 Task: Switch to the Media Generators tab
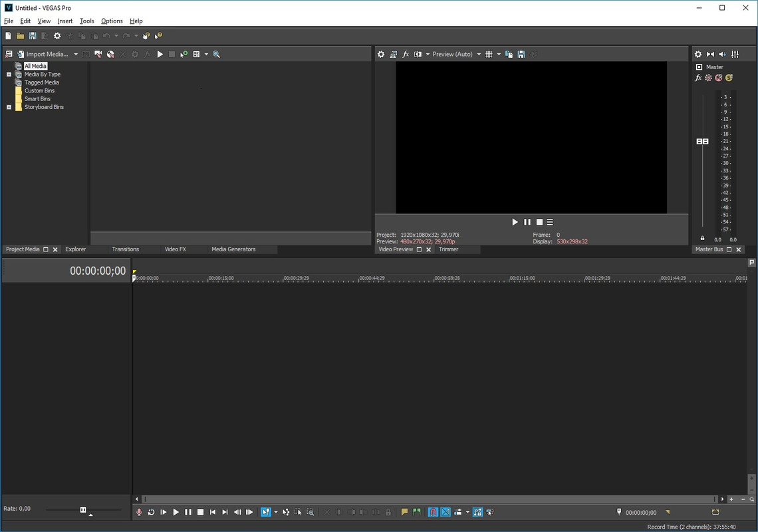[233, 249]
